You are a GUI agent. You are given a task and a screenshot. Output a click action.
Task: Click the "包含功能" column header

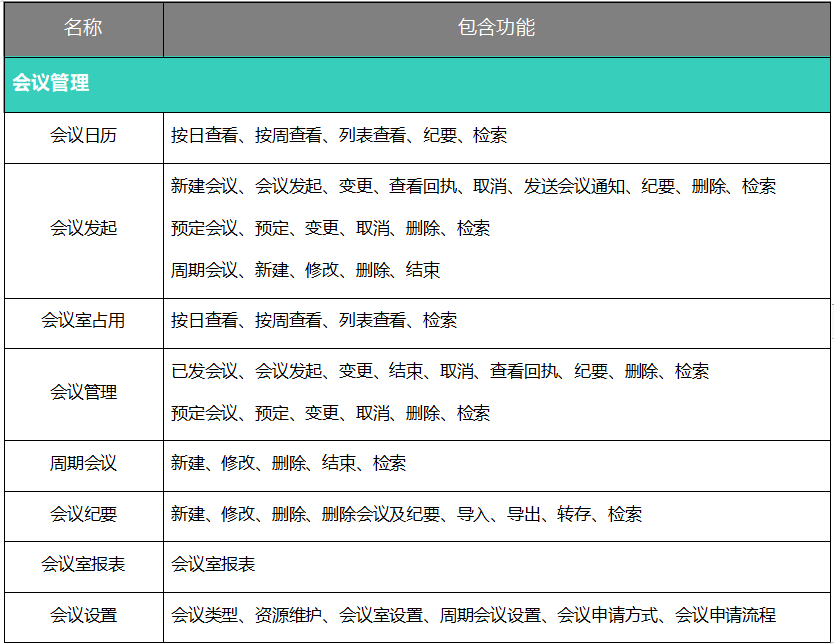tap(496, 28)
